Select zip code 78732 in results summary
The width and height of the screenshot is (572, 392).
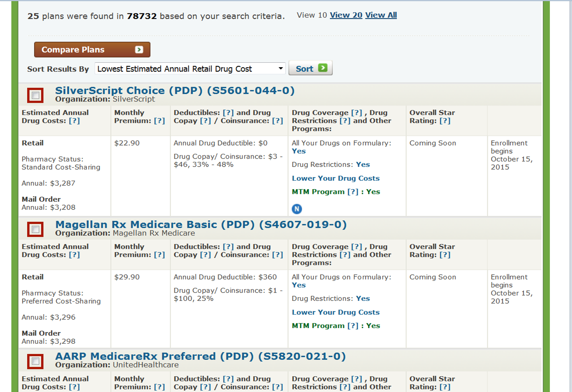tap(142, 16)
